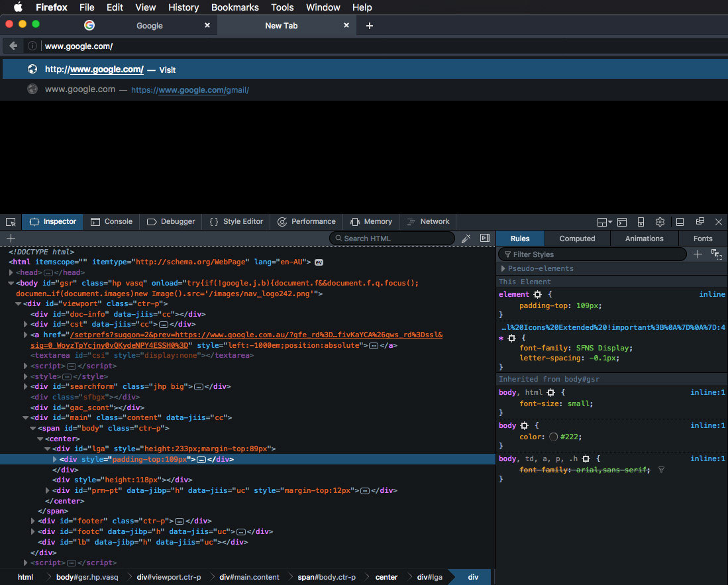Collapse the div#viewport node

18,303
